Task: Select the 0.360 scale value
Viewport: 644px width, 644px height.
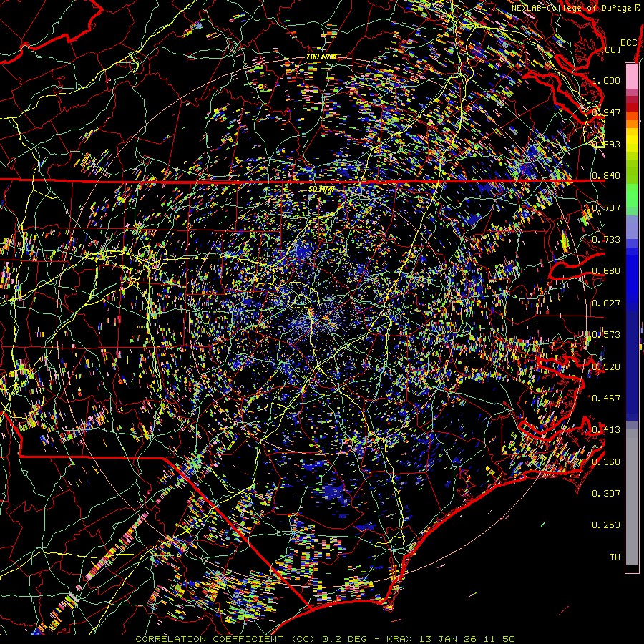Action: (606, 462)
